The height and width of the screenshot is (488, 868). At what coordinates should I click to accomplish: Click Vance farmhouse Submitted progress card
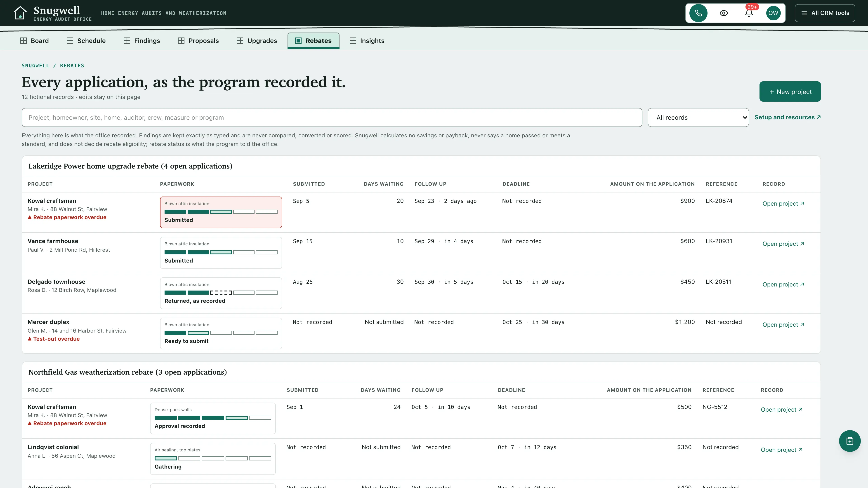click(221, 253)
